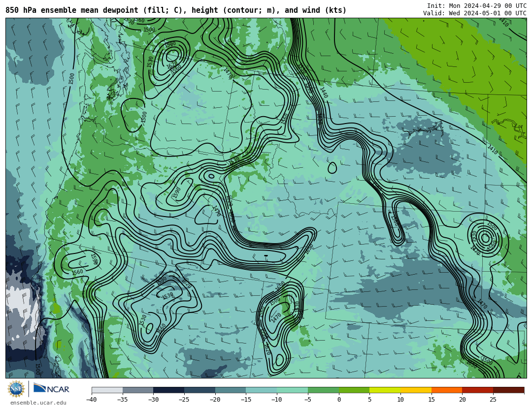This screenshot has height=409, width=532.
Task: Click the 5 to 10 yellow colorbar segment
Action: (x=385, y=390)
